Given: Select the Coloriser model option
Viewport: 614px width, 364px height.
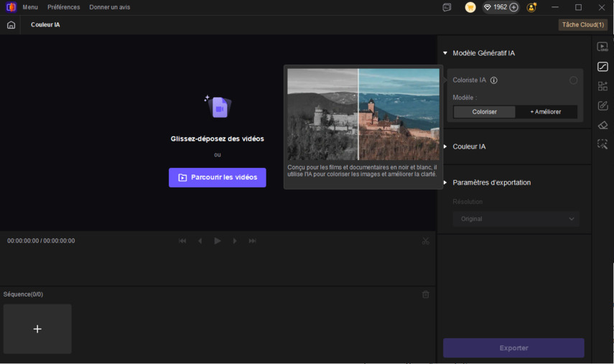Looking at the screenshot, I should pyautogui.click(x=485, y=112).
